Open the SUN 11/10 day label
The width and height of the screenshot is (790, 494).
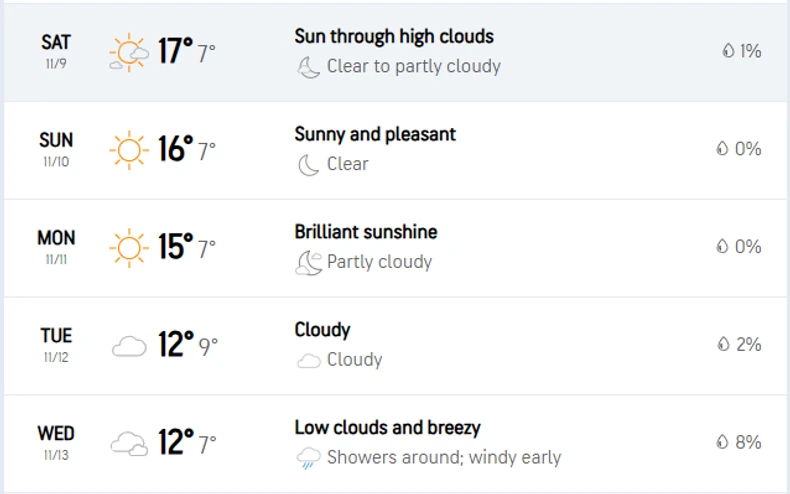(56, 148)
